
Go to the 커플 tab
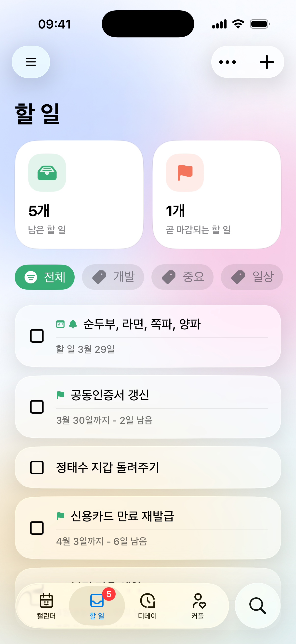198,605
